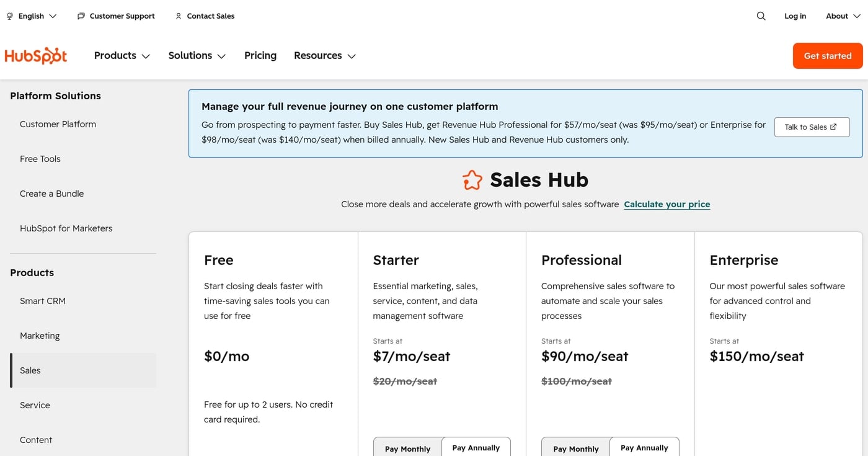
Task: Toggle Professional plan to Pay Monthly
Action: point(576,448)
